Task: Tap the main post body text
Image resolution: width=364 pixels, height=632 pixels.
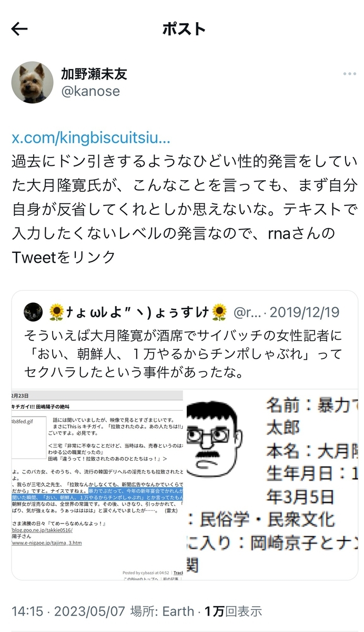Action: click(184, 209)
